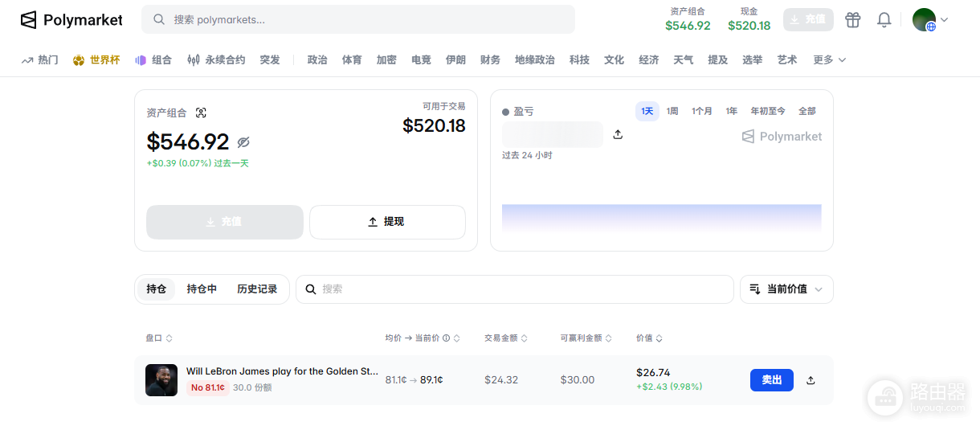The width and height of the screenshot is (980, 430).
Task: Open the 科技 category
Action: 579,59
